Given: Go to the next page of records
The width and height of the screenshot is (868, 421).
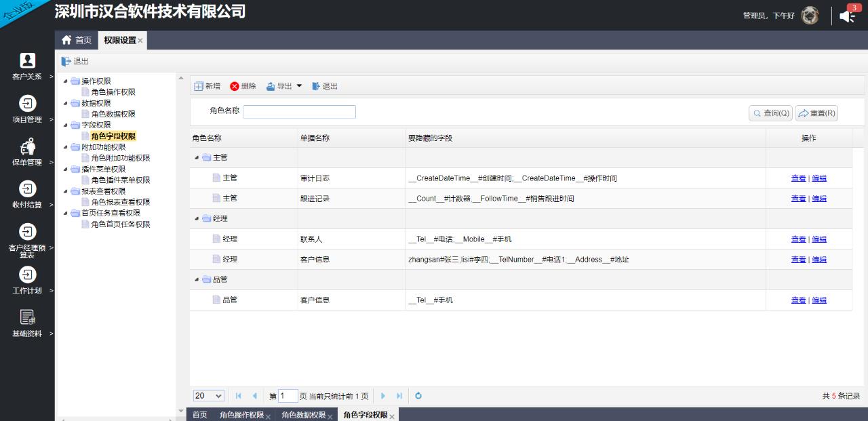Looking at the screenshot, I should [x=383, y=396].
